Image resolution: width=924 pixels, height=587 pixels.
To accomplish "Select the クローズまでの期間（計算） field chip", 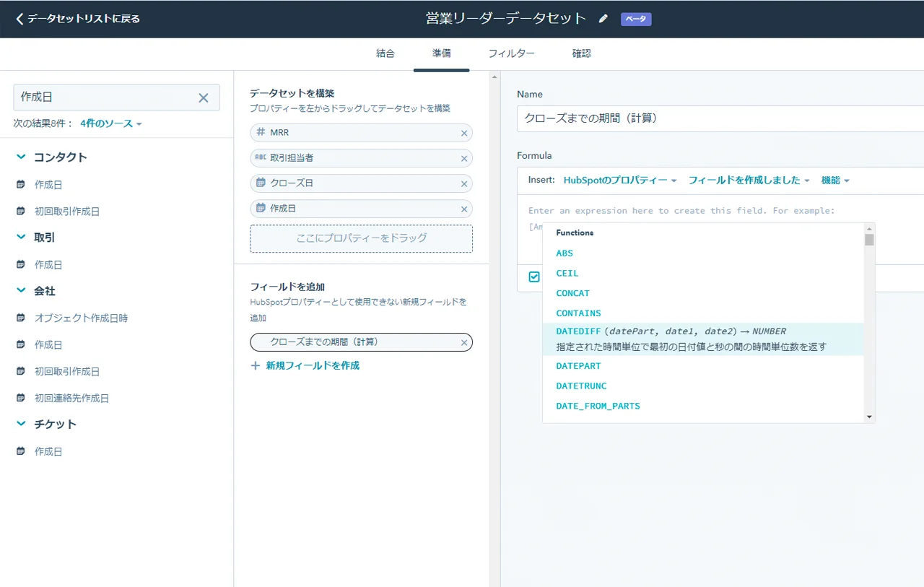I will [x=361, y=342].
